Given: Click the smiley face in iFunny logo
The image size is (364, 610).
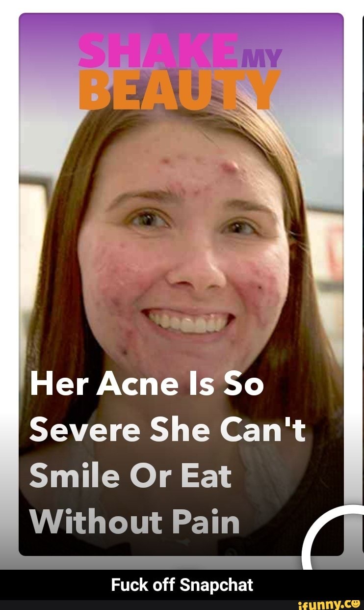Looking at the screenshot, I should (357, 602).
